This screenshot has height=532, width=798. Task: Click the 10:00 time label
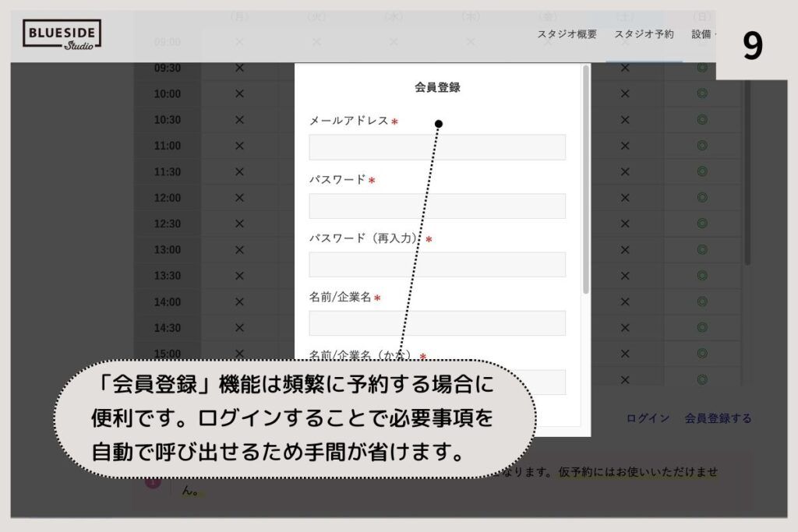pos(168,93)
